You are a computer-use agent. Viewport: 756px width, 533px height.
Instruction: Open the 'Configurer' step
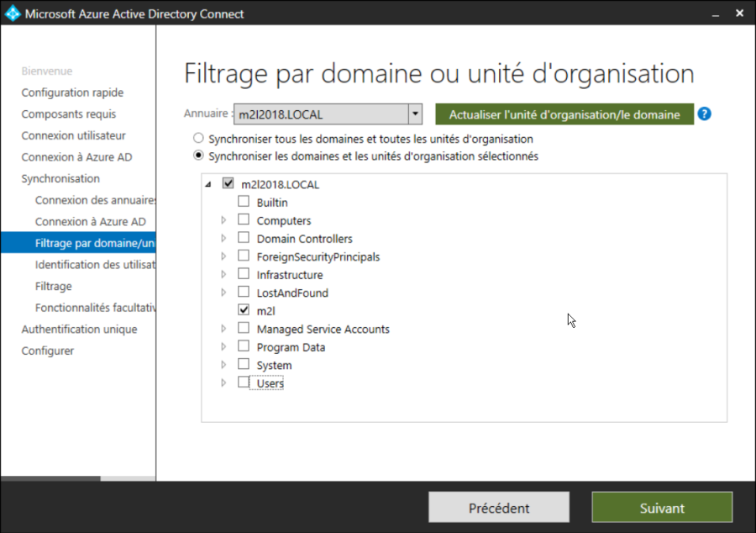[x=48, y=351]
